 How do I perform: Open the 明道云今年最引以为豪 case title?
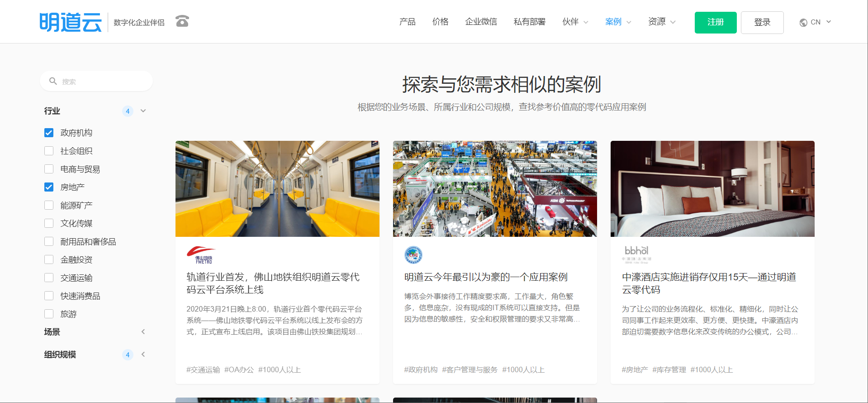(x=486, y=277)
